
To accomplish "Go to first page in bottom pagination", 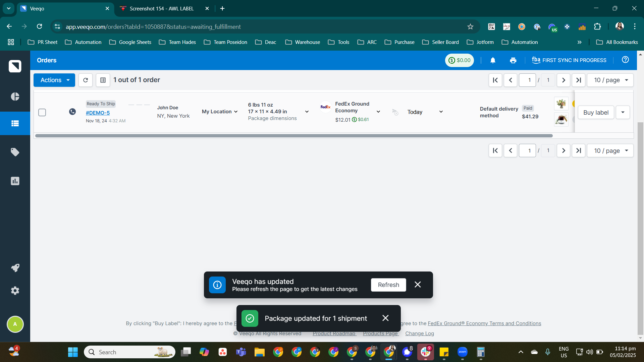I will coord(495,150).
